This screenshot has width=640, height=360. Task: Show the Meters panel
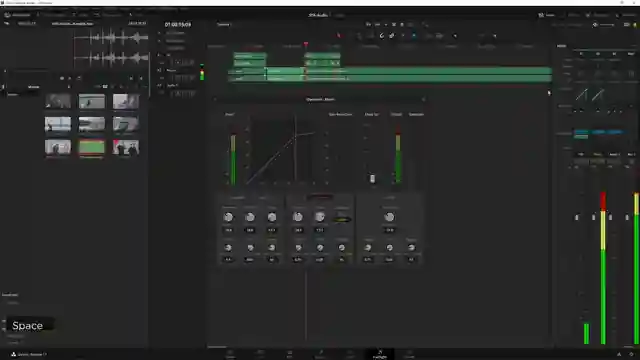(571, 15)
